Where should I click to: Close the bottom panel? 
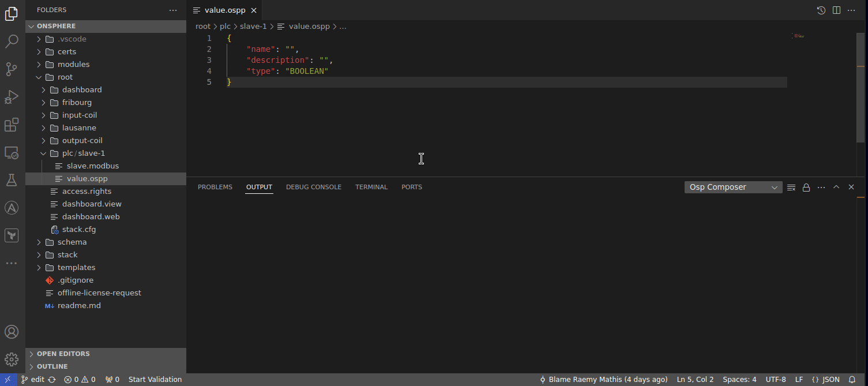pyautogui.click(x=851, y=187)
